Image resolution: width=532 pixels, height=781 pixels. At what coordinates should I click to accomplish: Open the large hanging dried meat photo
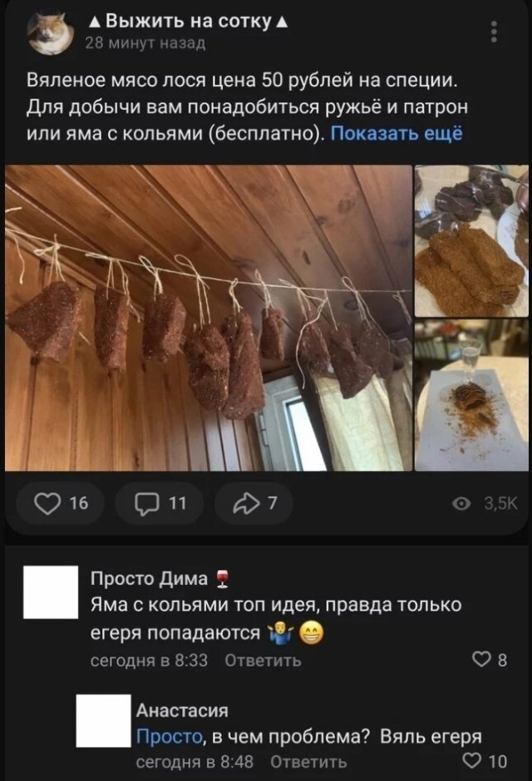209,318
